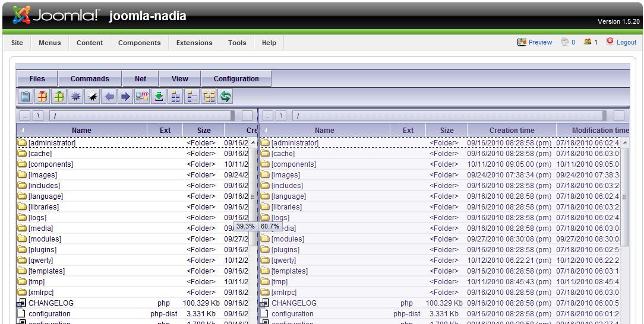The width and height of the screenshot is (644, 324).
Task: Open the Joomla Components menu
Action: [x=139, y=43]
